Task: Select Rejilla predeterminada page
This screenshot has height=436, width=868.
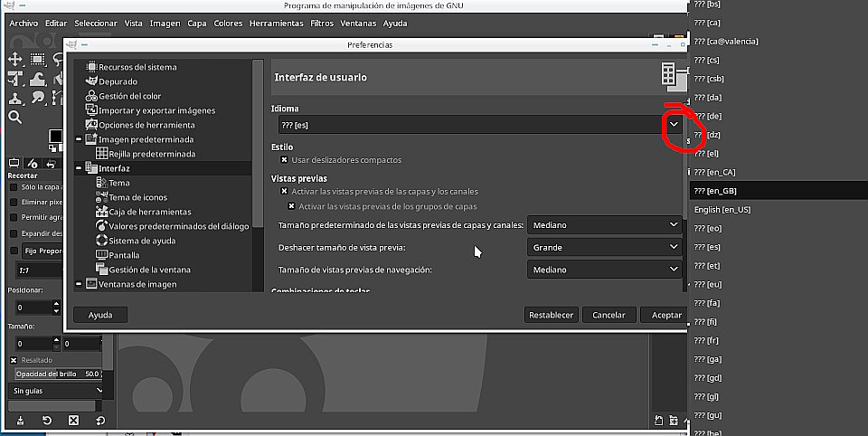Action: (x=146, y=154)
